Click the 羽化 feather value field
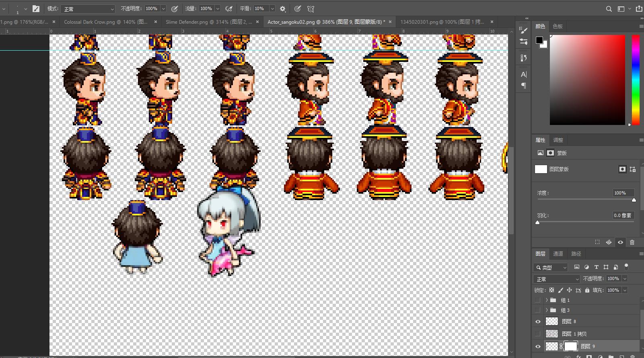The image size is (644, 358). [623, 215]
